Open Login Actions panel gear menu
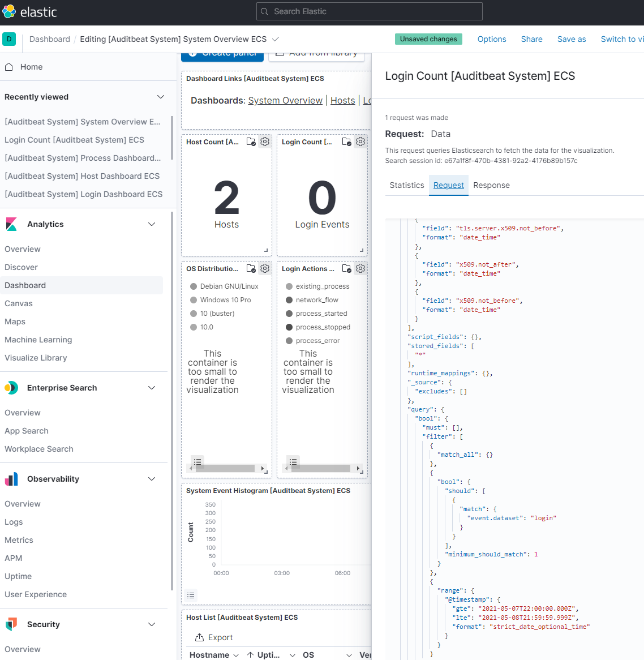Viewport: 644px width, 660px height. pyautogui.click(x=360, y=268)
